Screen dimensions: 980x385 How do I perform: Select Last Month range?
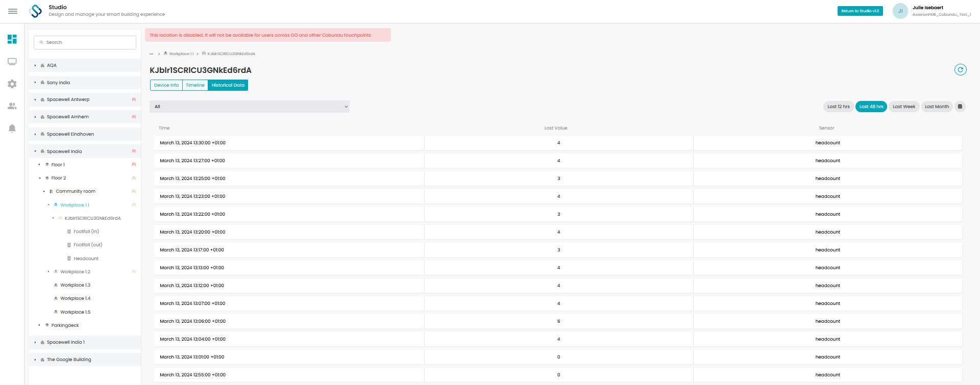pyautogui.click(x=937, y=107)
